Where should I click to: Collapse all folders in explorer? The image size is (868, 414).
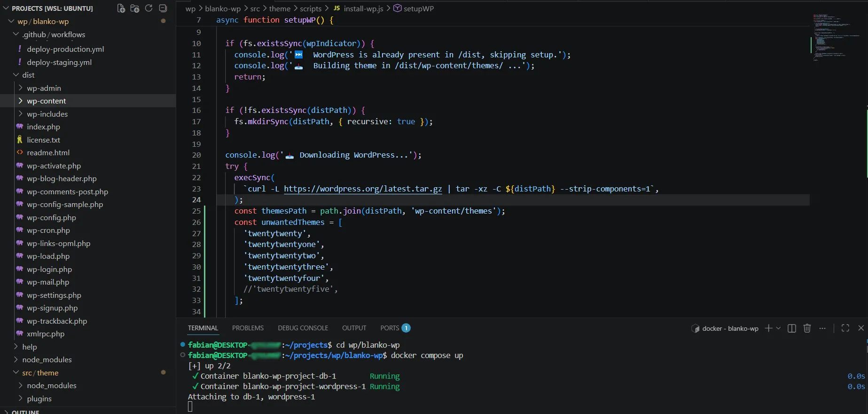[163, 8]
